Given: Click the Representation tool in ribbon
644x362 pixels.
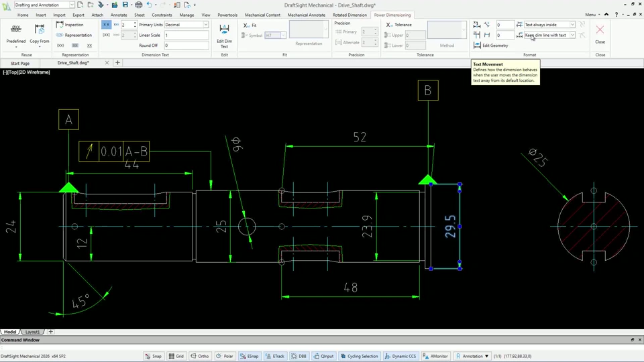Looking at the screenshot, I should tap(74, 35).
